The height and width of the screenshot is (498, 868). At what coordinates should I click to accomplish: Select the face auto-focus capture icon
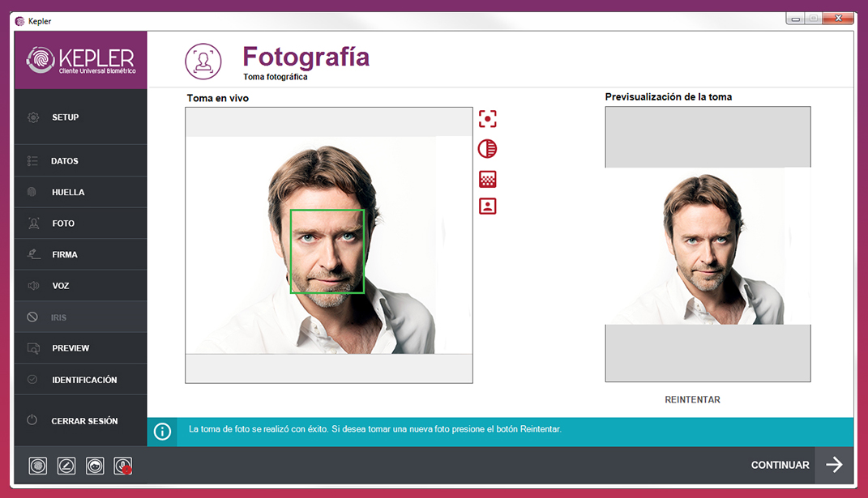[x=487, y=119]
